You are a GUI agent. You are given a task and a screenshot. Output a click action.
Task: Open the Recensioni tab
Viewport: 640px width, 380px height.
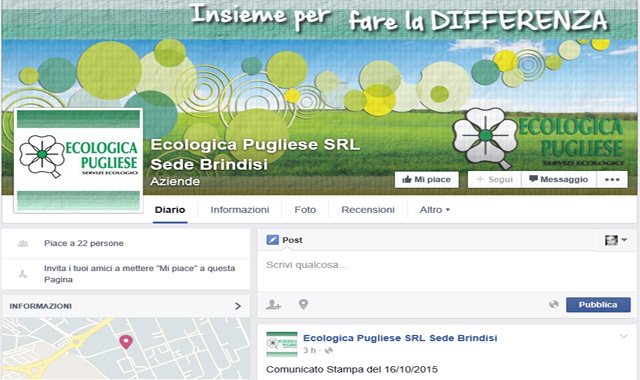pos(368,210)
